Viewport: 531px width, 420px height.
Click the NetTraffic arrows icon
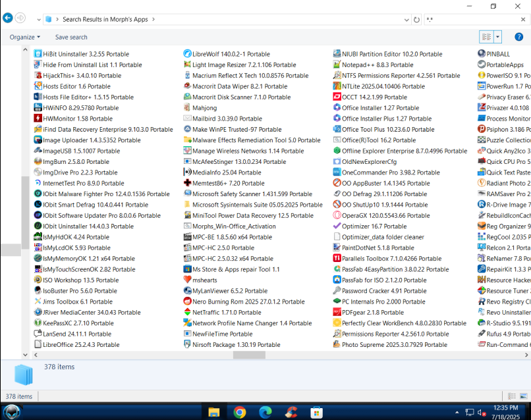pyautogui.click(x=187, y=312)
